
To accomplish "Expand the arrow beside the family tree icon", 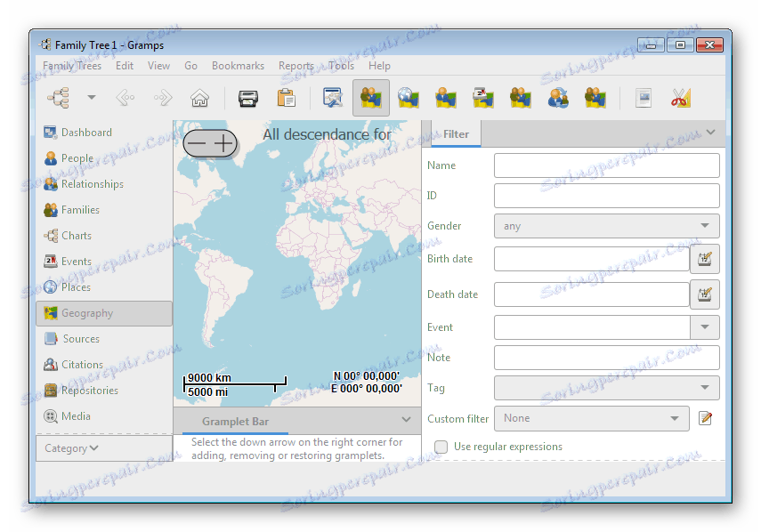I will (x=92, y=98).
